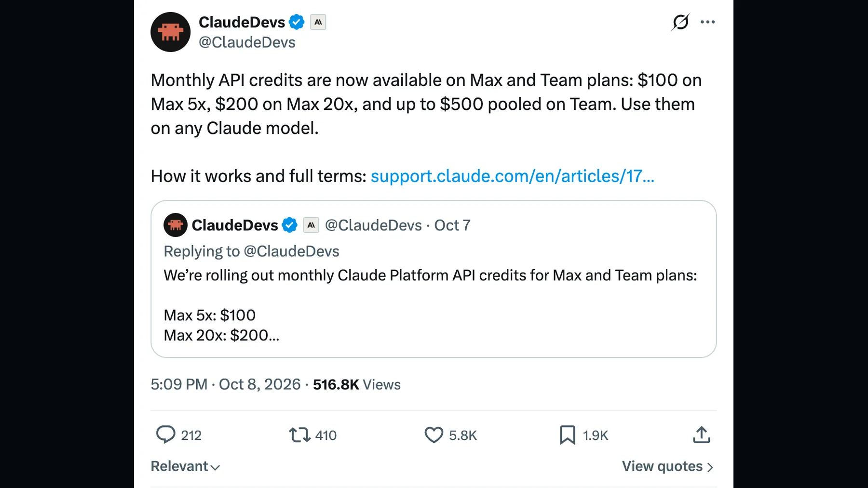View the 516.8K Views analytics
The image size is (868, 488).
click(357, 384)
